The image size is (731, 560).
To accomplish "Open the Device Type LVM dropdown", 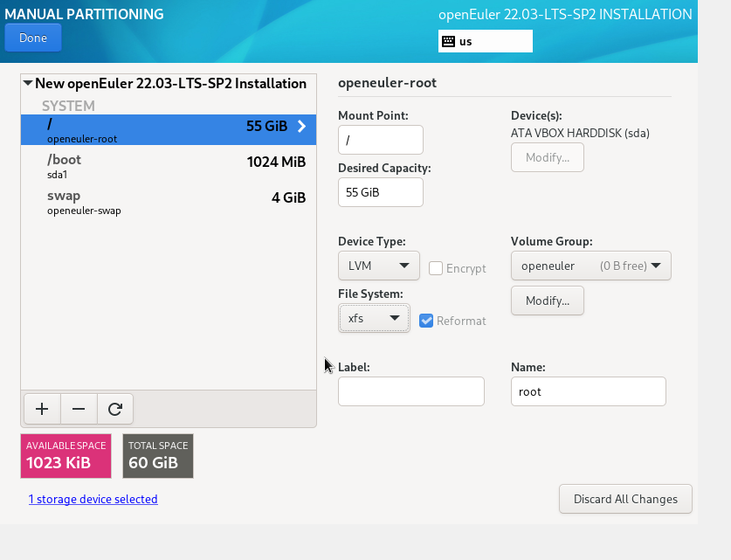I will pos(378,266).
